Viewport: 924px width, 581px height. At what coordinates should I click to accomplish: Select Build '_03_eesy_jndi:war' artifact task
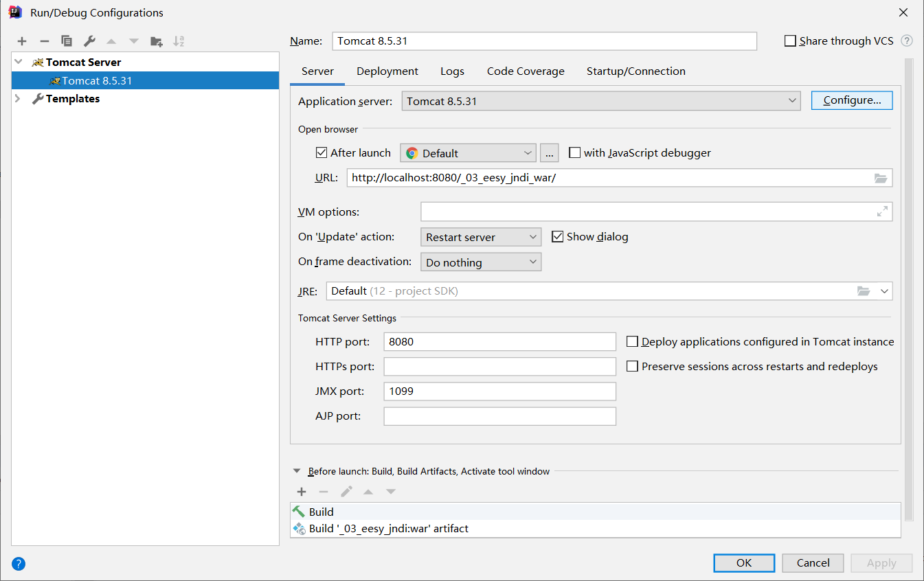click(595, 529)
